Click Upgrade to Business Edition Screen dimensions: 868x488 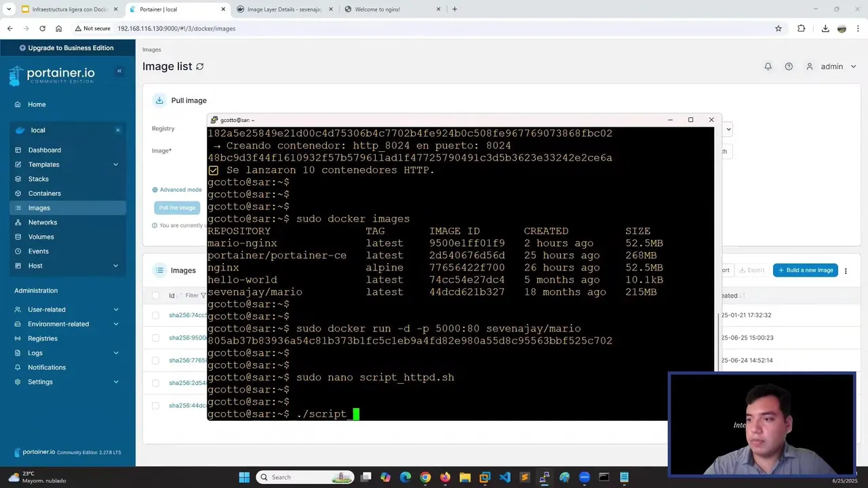click(68, 48)
